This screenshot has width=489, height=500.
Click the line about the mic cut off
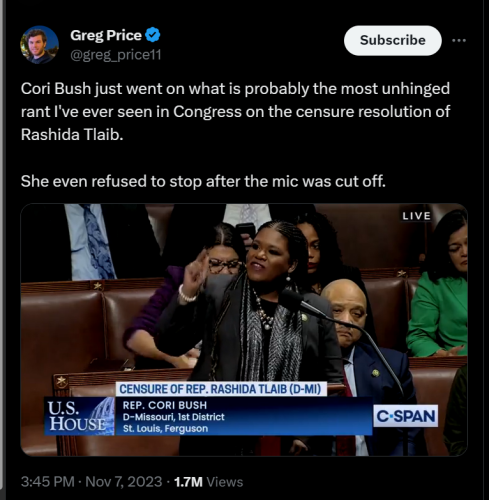coord(203,181)
